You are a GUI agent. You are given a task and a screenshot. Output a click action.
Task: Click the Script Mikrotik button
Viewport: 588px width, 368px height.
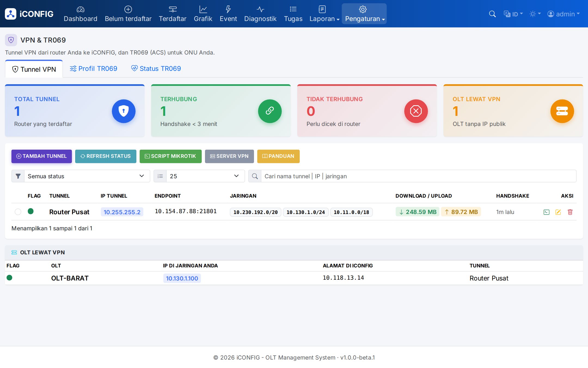click(171, 156)
